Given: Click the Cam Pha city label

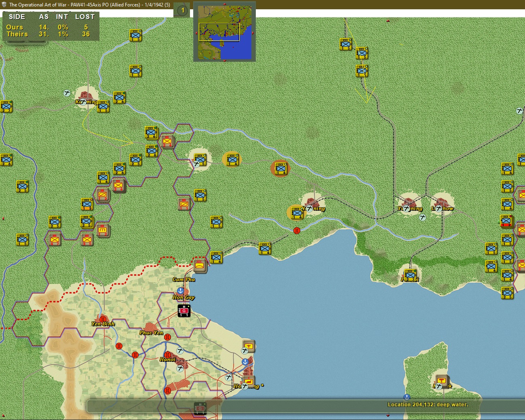Looking at the screenshot, I should click(x=184, y=279).
